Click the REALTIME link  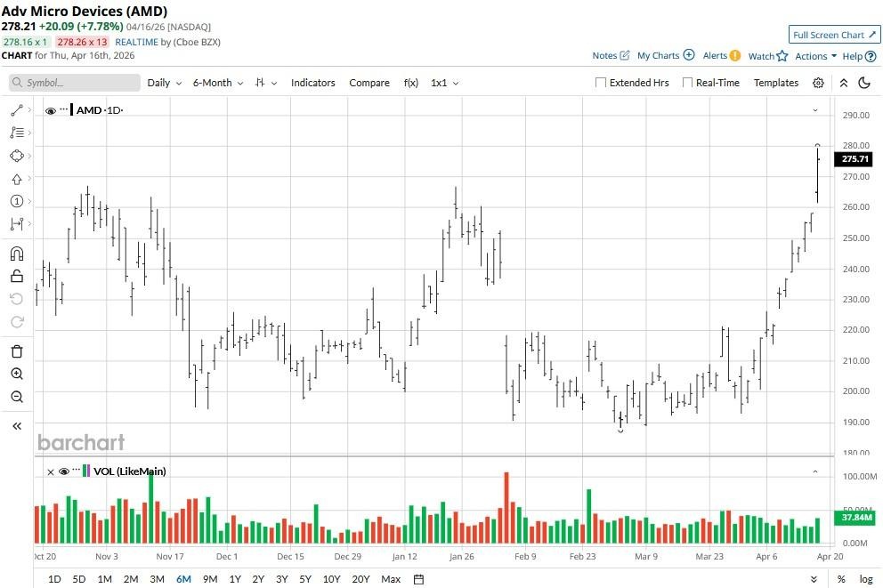[x=137, y=42]
